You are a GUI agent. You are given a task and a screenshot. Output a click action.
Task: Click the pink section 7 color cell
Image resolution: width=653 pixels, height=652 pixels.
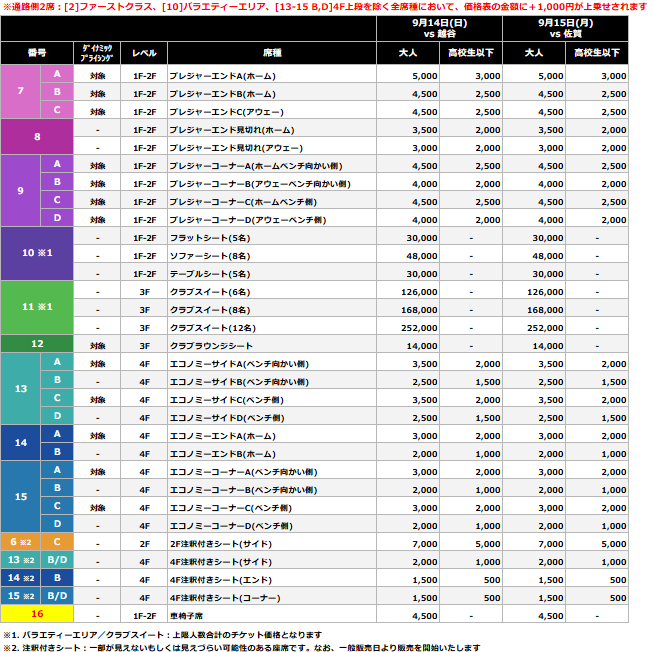[x=21, y=92]
